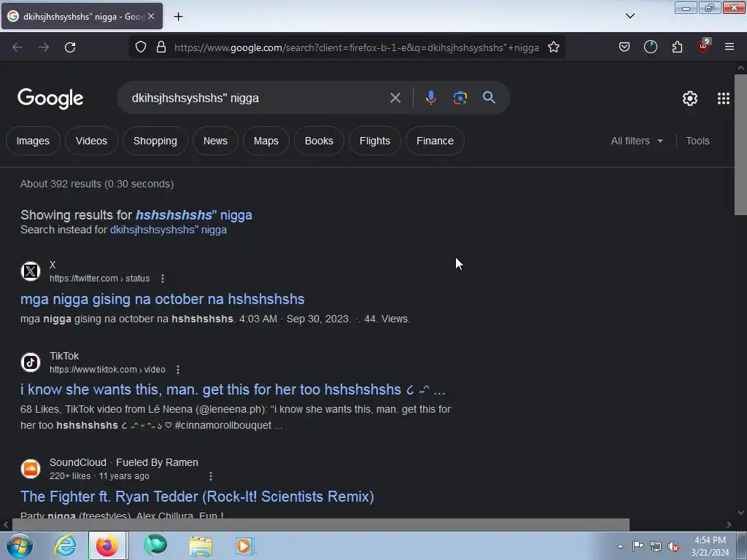The height and width of the screenshot is (560, 747).
Task: Switch to the Shopping filter
Action: coord(155,141)
